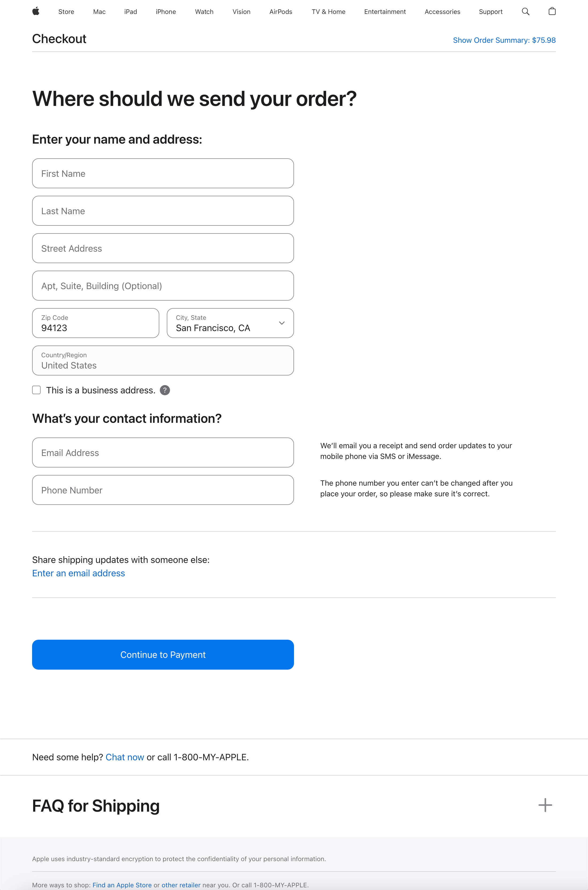The height and width of the screenshot is (890, 588).
Task: Go to the iPhone menu
Action: coord(165,11)
